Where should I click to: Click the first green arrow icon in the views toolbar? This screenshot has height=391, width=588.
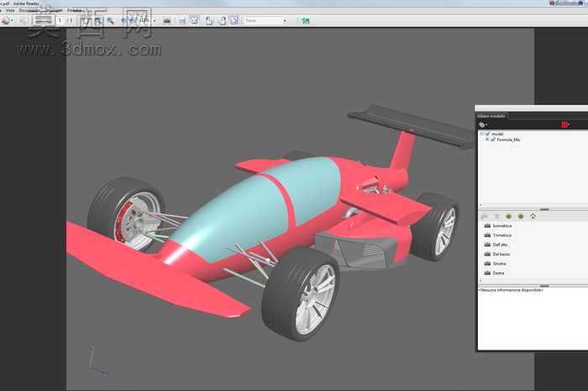tap(508, 216)
